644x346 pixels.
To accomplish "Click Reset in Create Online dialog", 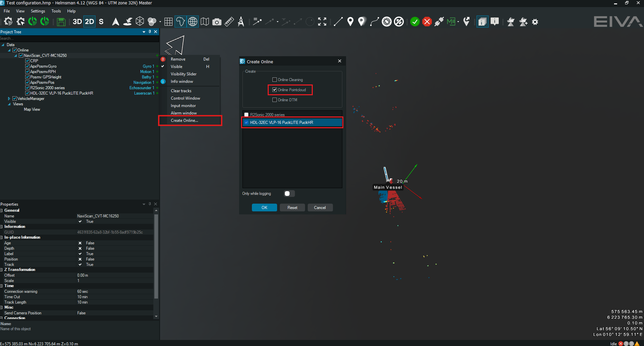I will pyautogui.click(x=292, y=208).
